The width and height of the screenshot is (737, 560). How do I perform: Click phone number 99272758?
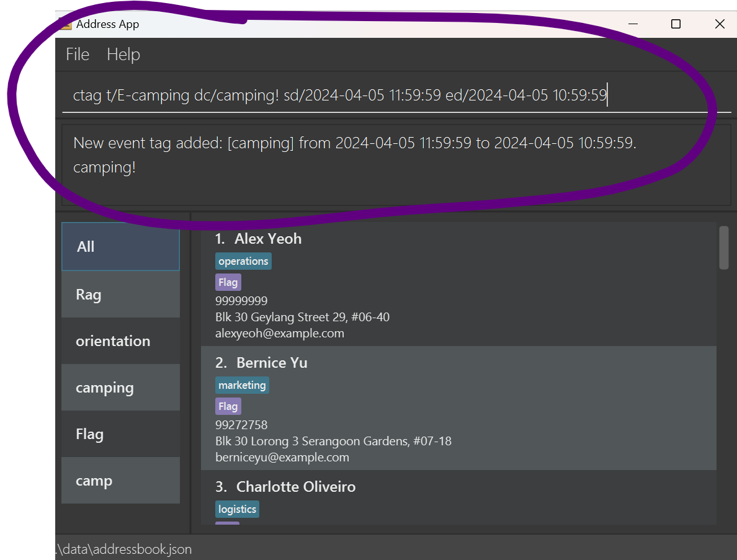(x=241, y=425)
